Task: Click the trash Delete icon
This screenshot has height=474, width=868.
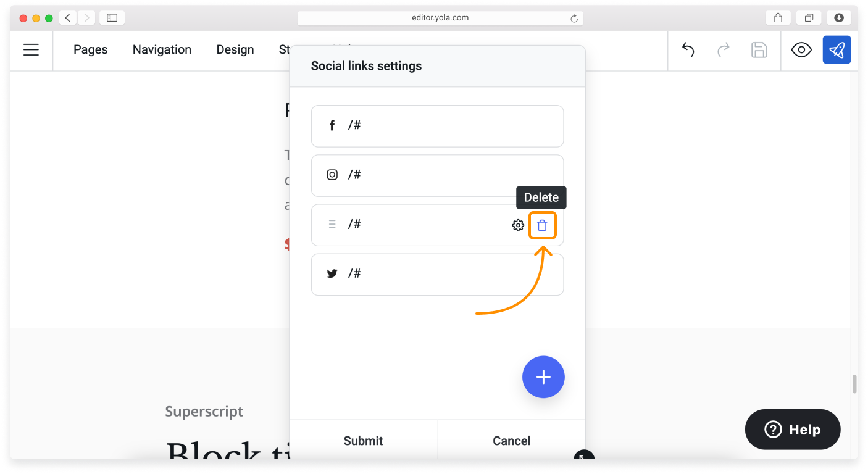Action: pos(542,225)
